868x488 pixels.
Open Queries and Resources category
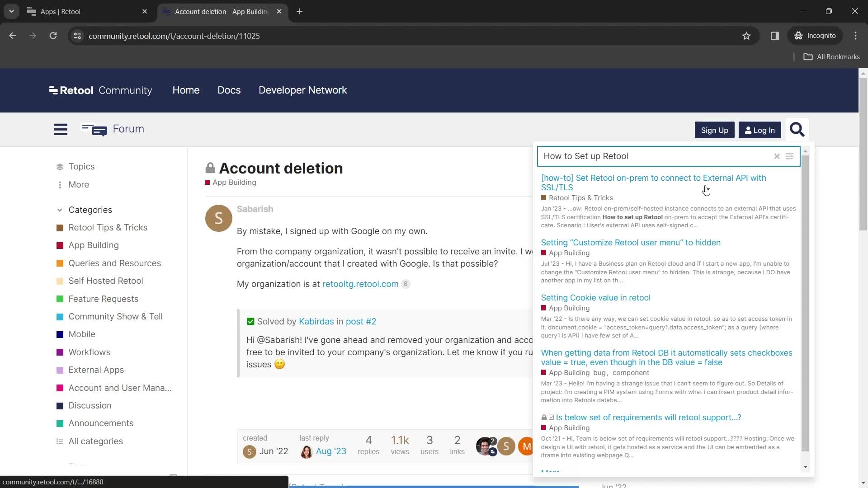114,263
